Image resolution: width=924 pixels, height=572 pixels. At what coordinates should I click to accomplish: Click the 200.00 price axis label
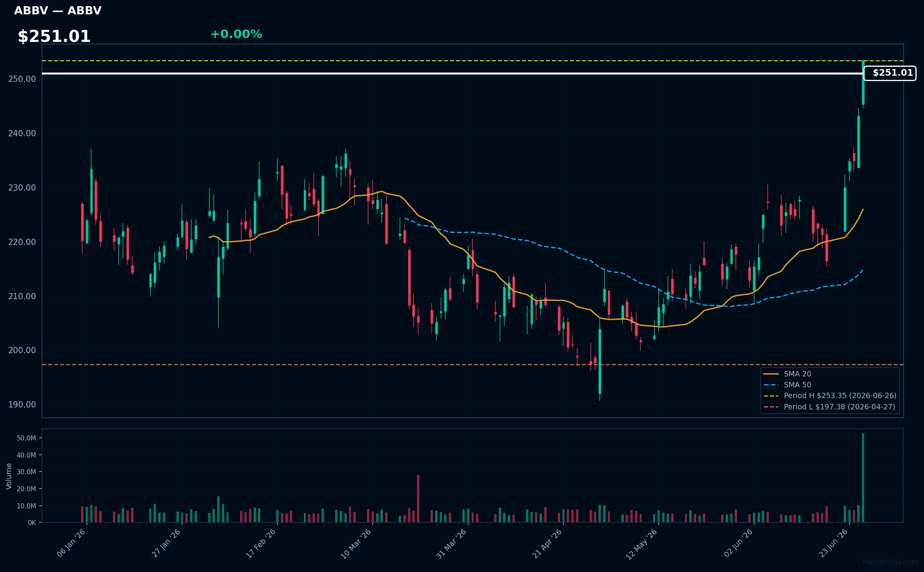click(22, 350)
